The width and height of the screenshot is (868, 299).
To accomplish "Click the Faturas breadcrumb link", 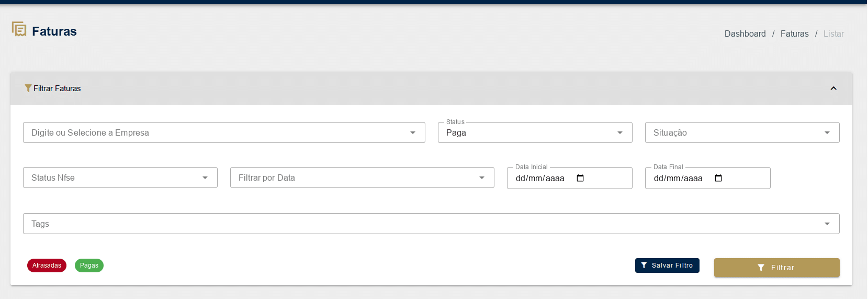I will tap(794, 34).
